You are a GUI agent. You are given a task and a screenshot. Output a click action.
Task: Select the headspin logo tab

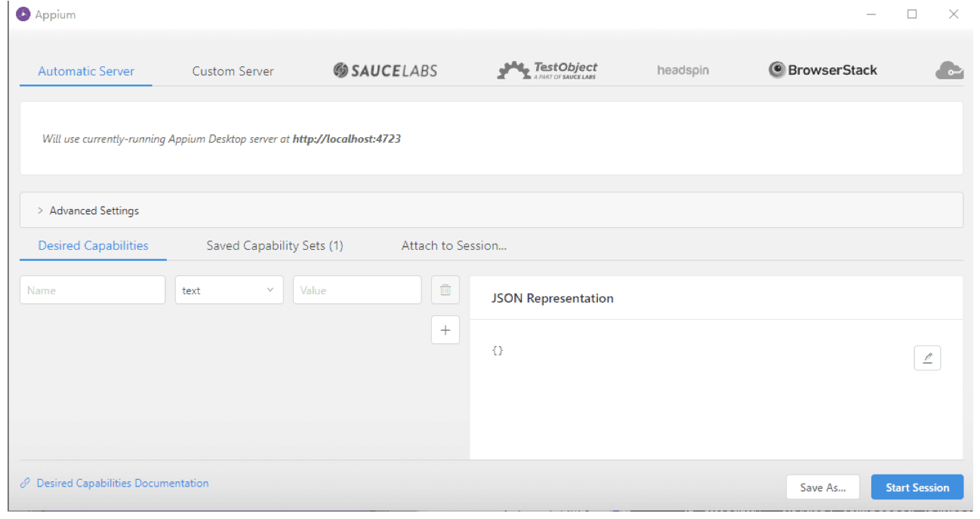click(683, 71)
